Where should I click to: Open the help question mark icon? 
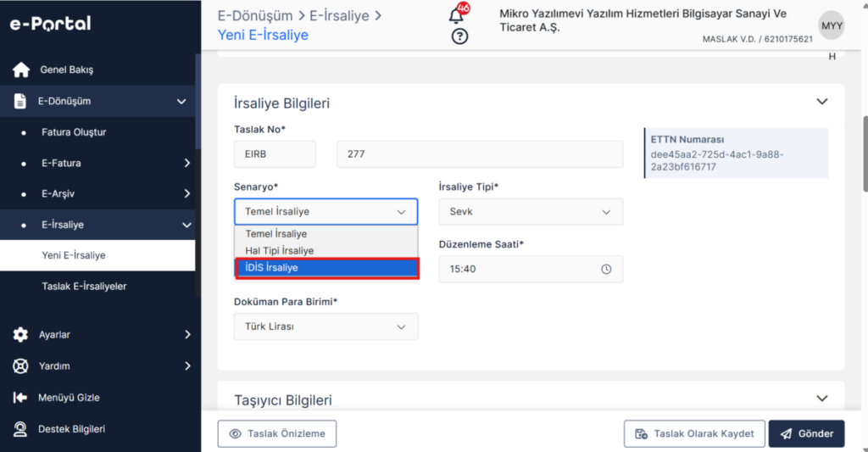(459, 36)
